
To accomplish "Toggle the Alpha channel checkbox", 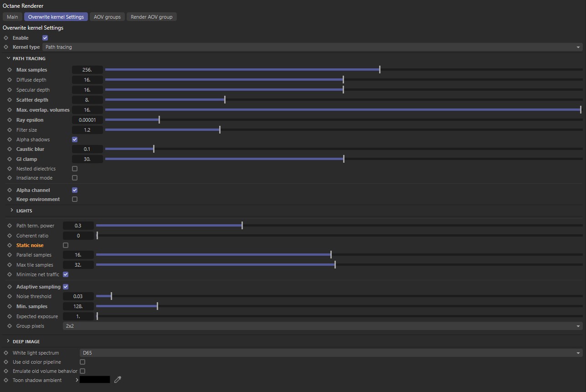I will 75,190.
